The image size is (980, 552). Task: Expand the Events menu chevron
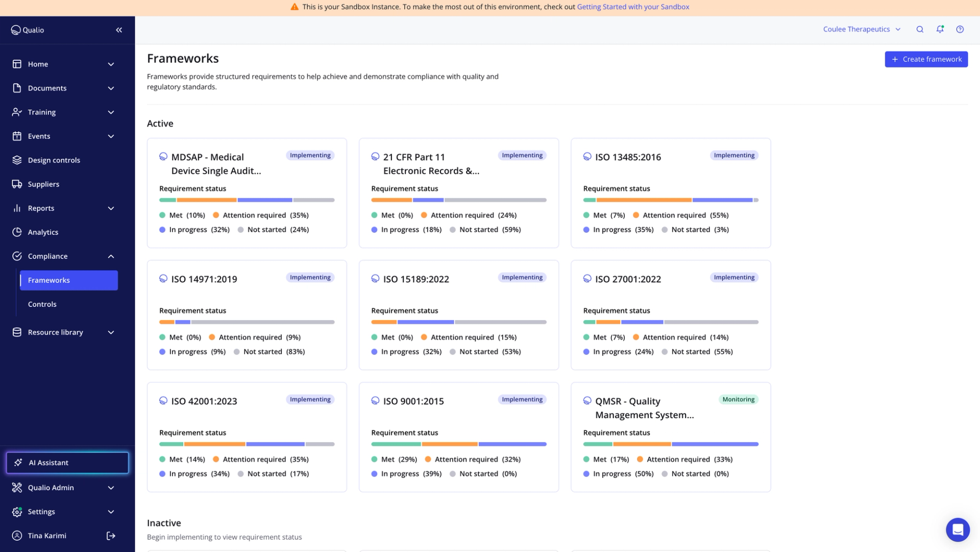point(111,136)
